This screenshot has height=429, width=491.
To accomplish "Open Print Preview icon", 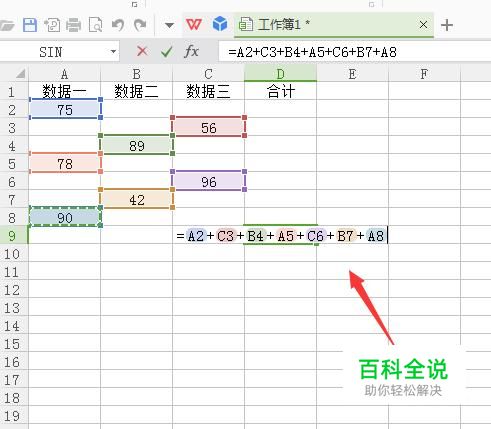I will tap(95, 25).
